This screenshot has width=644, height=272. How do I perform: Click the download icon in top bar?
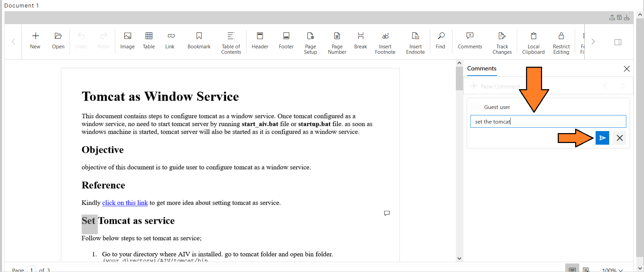point(627,17)
